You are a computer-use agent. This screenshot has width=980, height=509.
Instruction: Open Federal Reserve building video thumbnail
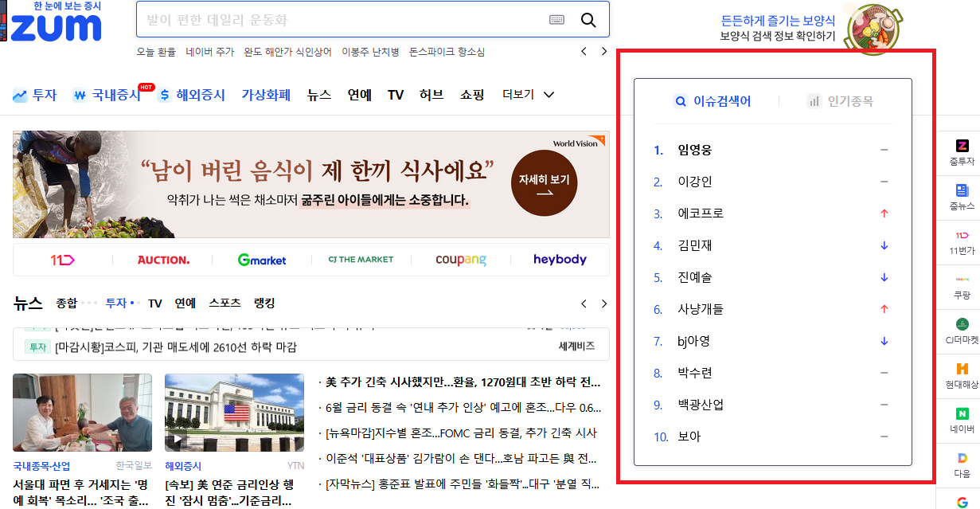pos(234,413)
